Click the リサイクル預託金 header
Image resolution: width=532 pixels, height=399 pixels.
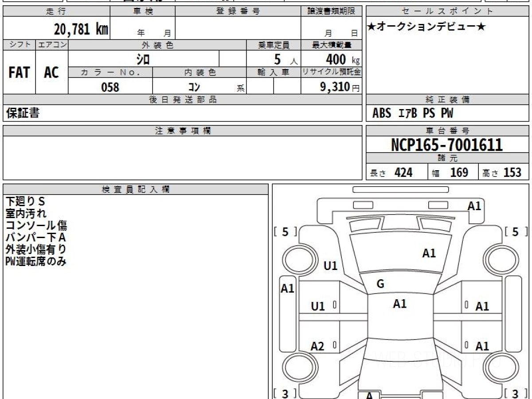coord(331,73)
